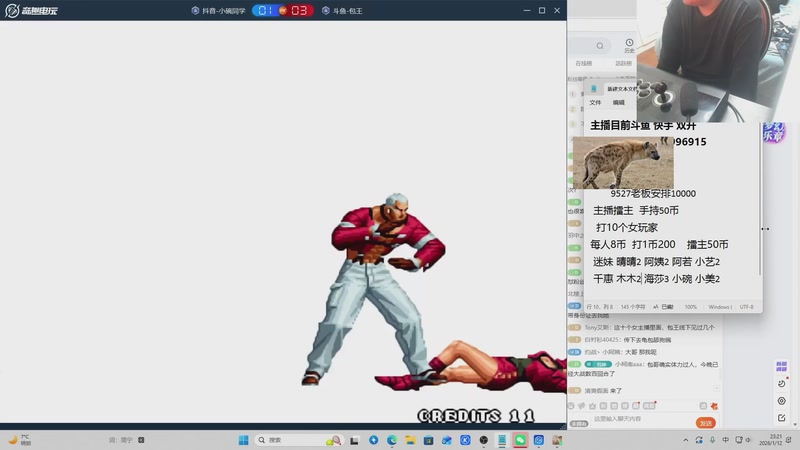Image resolution: width=800 pixels, height=450 pixels.
Task: Click the red score 03 indicator
Action: click(299, 10)
